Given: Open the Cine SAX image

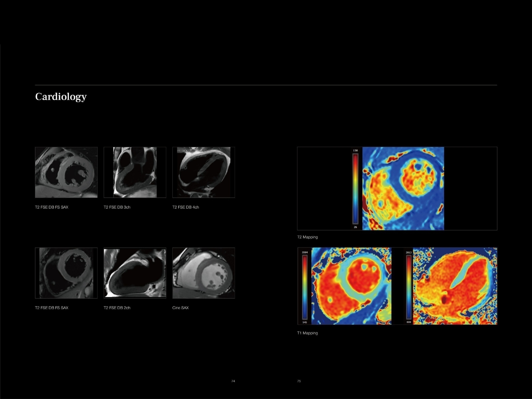Looking at the screenshot, I should point(203,272).
